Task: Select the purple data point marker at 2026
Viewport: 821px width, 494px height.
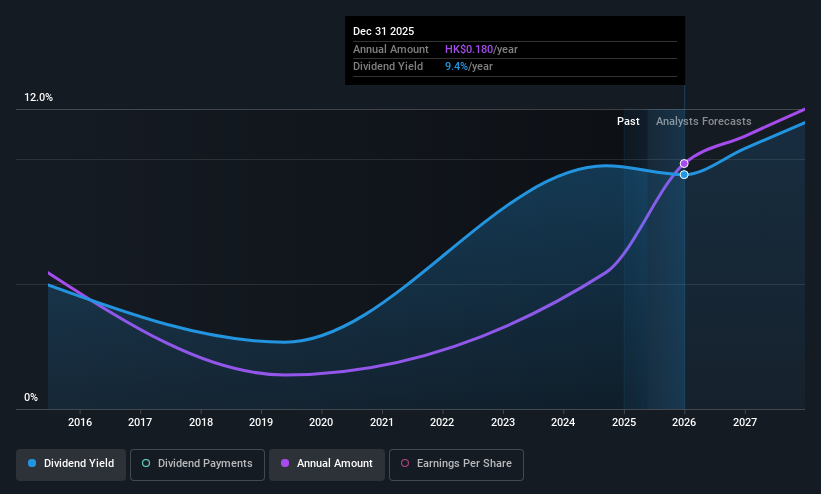Action: (x=684, y=163)
